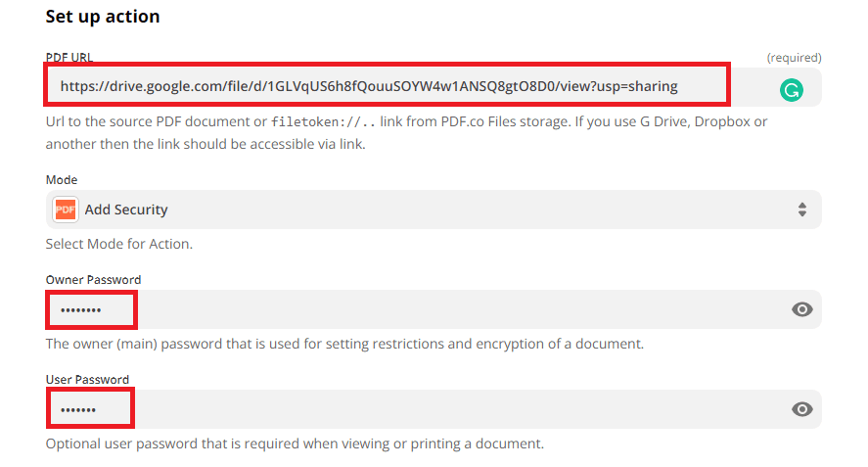Click the "(required)" tag beside PDF URL
Image resolution: width=868 pixels, height=467 pixels.
[794, 58]
